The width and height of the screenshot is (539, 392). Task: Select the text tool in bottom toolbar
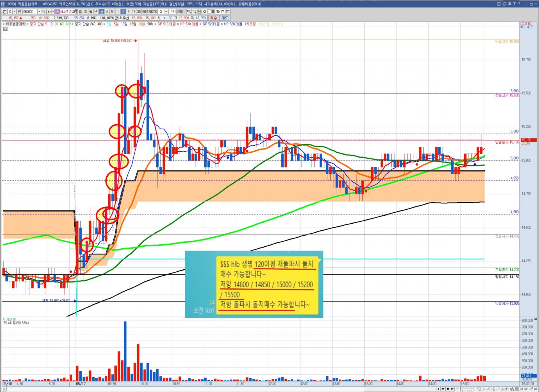(507, 389)
